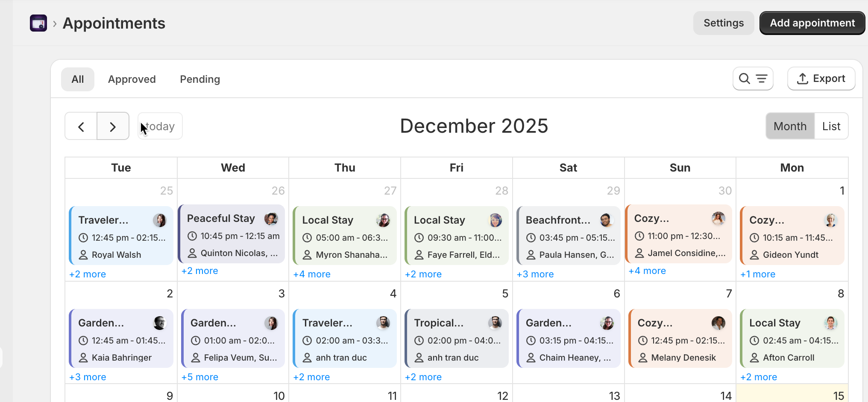The width and height of the screenshot is (868, 402).
Task: Expand +4 more on Thursday 27
Action: point(312,274)
